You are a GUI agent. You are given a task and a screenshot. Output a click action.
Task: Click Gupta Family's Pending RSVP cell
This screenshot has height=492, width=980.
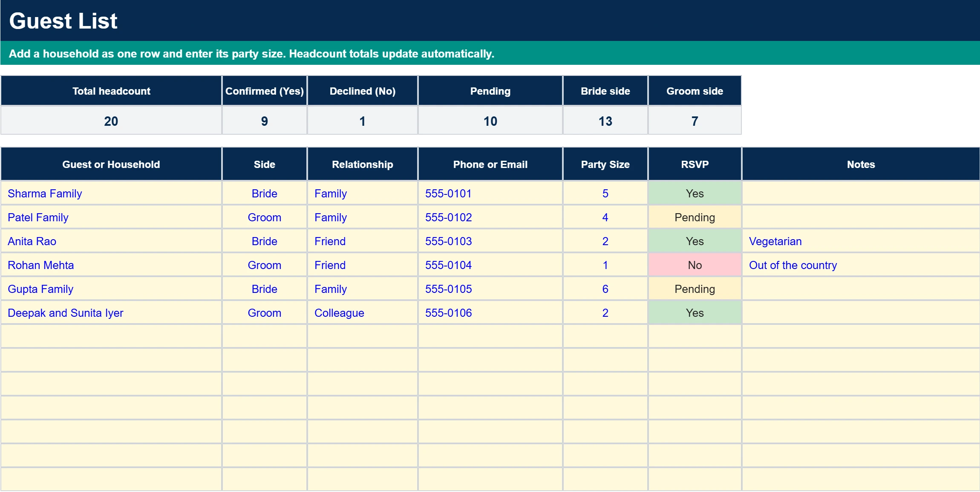pyautogui.click(x=695, y=289)
